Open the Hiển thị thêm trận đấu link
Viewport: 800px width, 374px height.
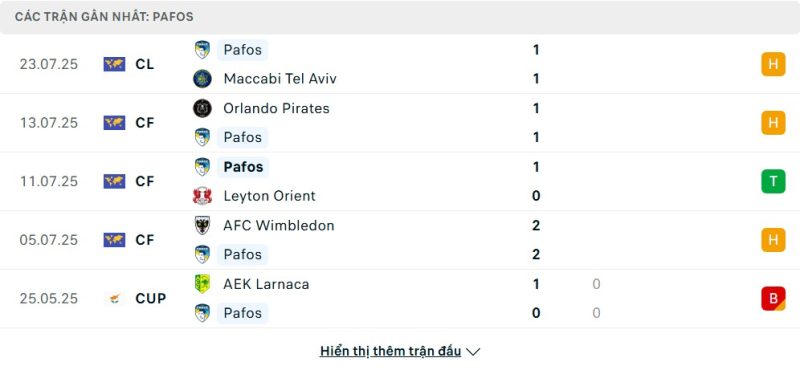tap(390, 351)
